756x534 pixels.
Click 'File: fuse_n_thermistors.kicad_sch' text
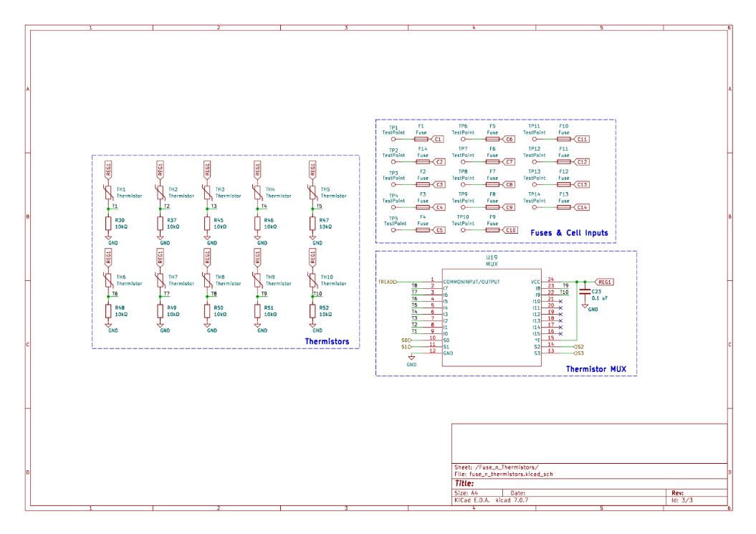point(503,475)
